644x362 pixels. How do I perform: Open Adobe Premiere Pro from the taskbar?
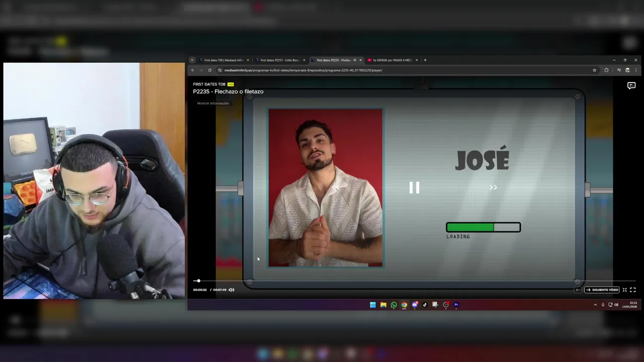point(456,304)
